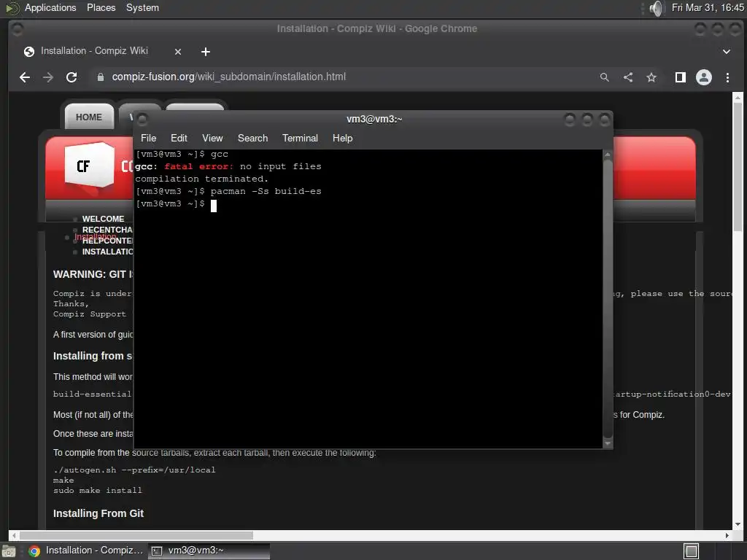Open Chrome three-dot menu
Screen dimensions: 747x560
coord(727,77)
